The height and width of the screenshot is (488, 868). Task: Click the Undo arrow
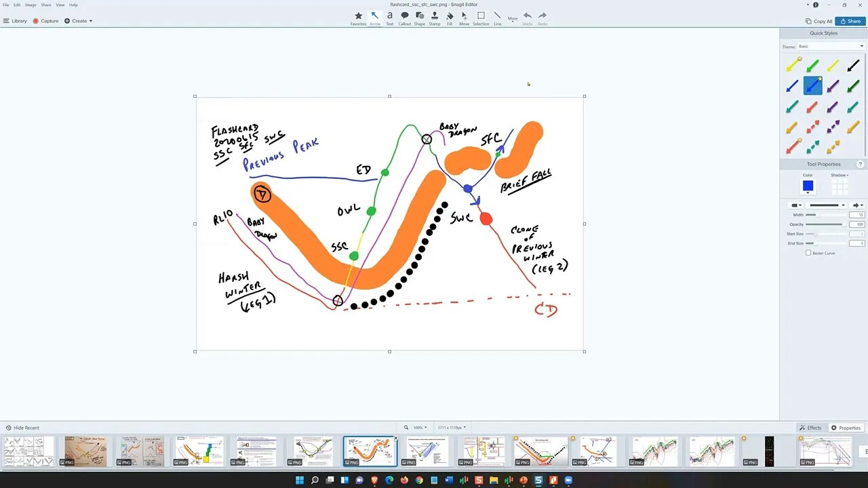coord(528,18)
